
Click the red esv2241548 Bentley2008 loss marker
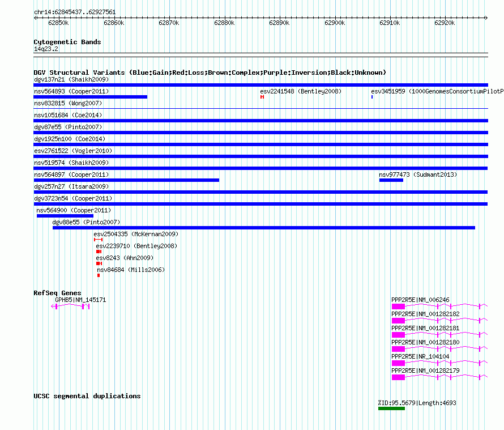[262, 97]
